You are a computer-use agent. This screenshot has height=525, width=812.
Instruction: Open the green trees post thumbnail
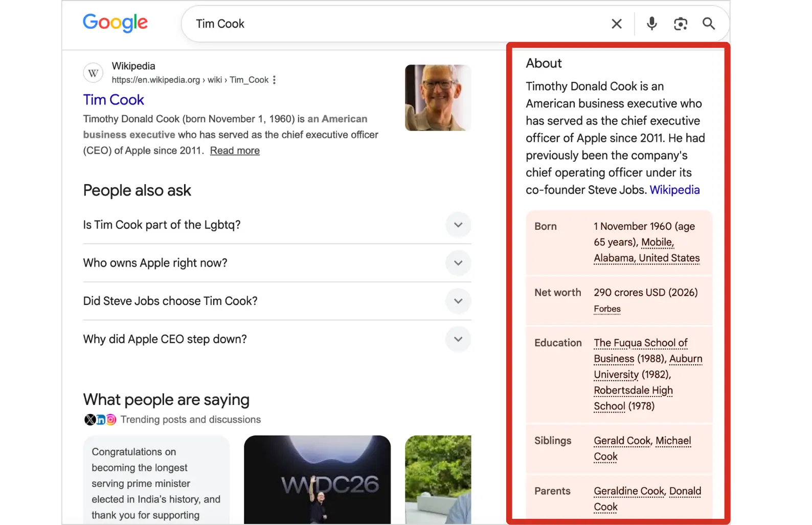click(x=438, y=479)
